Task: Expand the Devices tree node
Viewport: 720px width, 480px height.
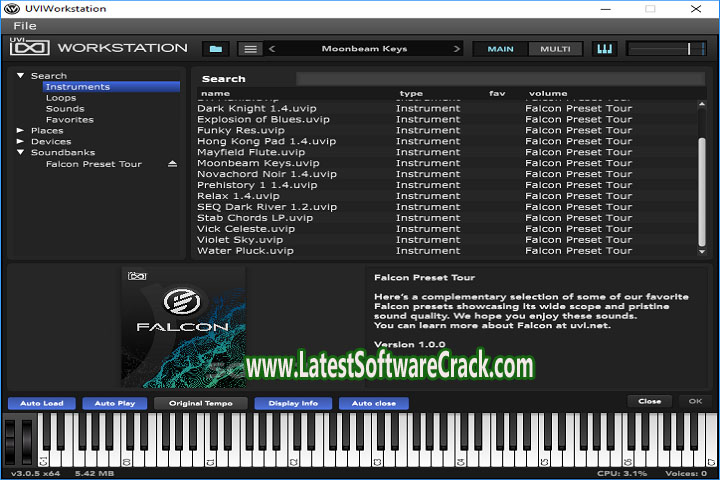Action: [21, 141]
